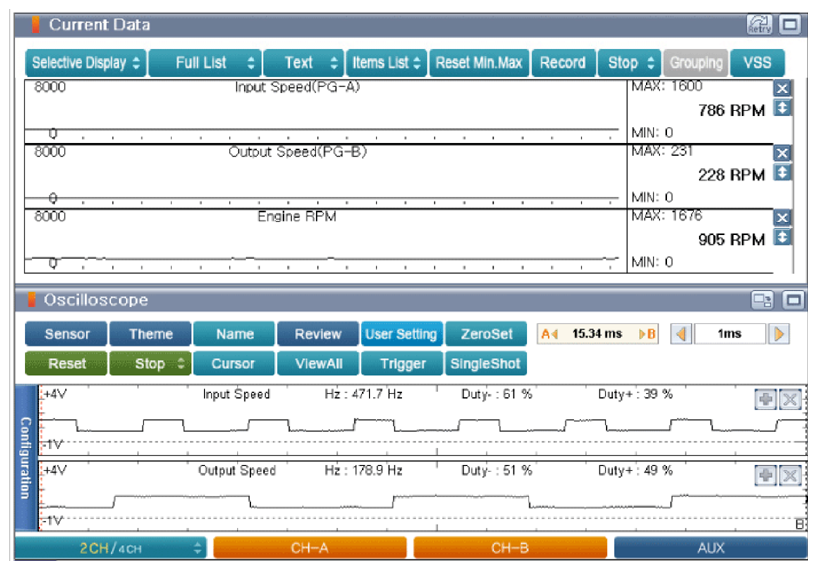Open User Setting
The width and height of the screenshot is (817, 570).
click(402, 334)
